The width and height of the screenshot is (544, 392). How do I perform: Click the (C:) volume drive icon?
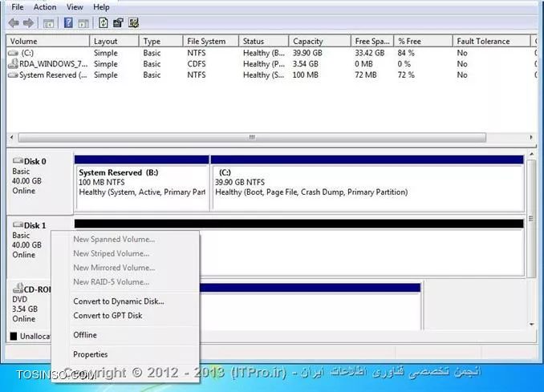point(13,53)
